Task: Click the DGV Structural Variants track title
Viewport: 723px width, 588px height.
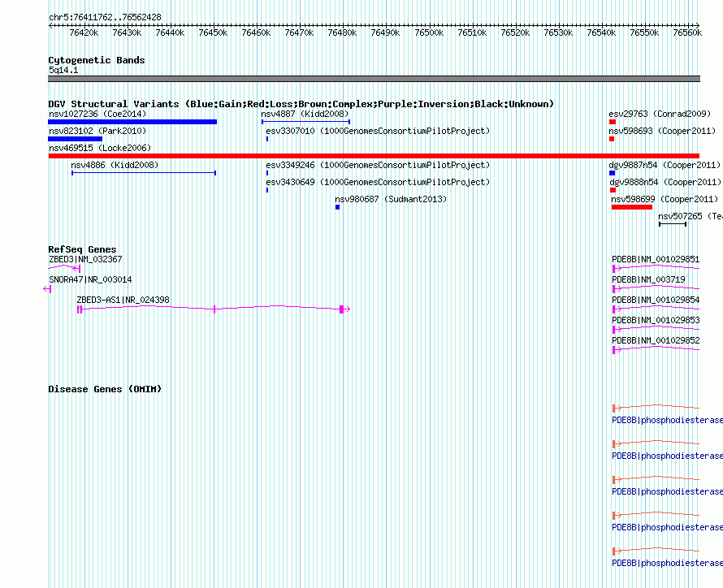Action: tap(301, 104)
